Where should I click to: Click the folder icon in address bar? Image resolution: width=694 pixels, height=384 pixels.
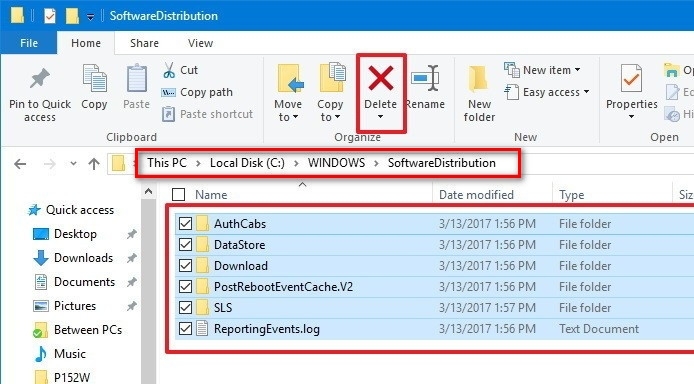(119, 163)
